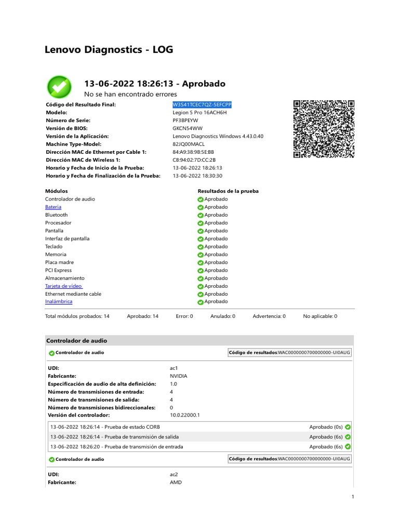Click green check icon for Prueba de transmisión de entrada
The height and width of the screenshot is (532, 399).
point(348,447)
